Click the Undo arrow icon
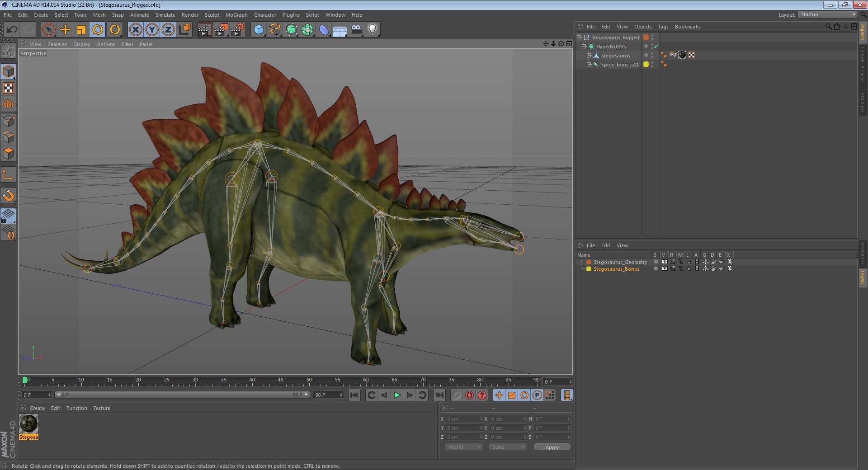The image size is (868, 470). (x=12, y=30)
